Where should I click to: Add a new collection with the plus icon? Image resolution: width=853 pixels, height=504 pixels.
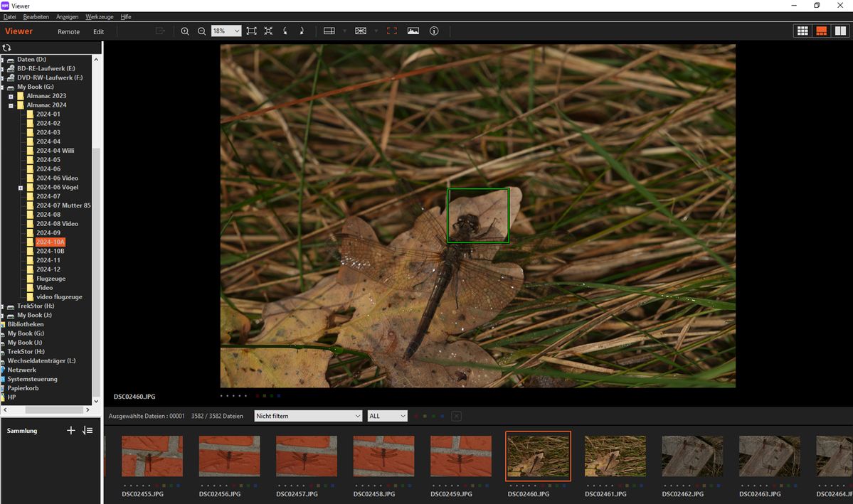(70, 431)
